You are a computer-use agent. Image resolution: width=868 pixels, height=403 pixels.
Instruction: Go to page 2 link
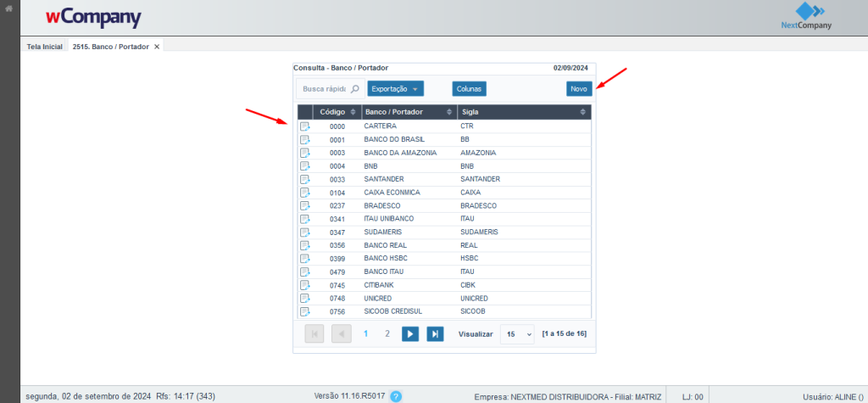pos(387,333)
